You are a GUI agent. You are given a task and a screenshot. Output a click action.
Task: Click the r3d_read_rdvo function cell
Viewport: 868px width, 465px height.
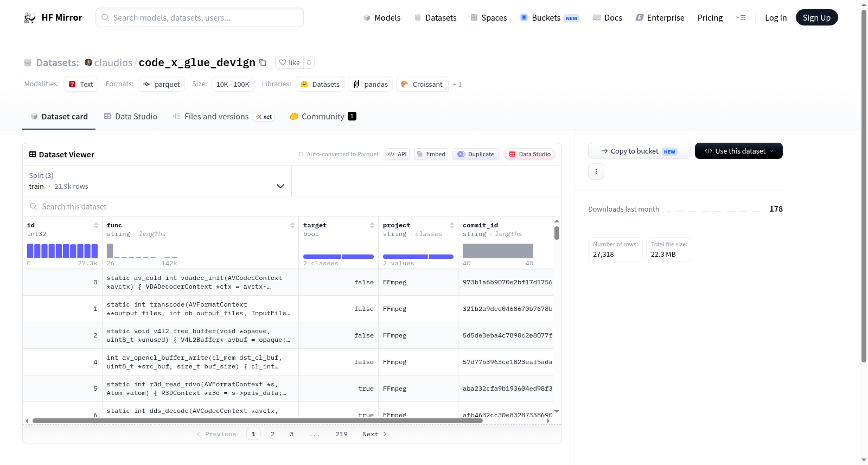(200, 388)
